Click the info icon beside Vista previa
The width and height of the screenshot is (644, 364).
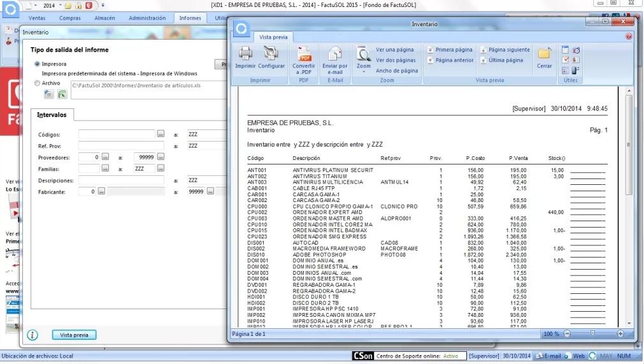pos(32,335)
